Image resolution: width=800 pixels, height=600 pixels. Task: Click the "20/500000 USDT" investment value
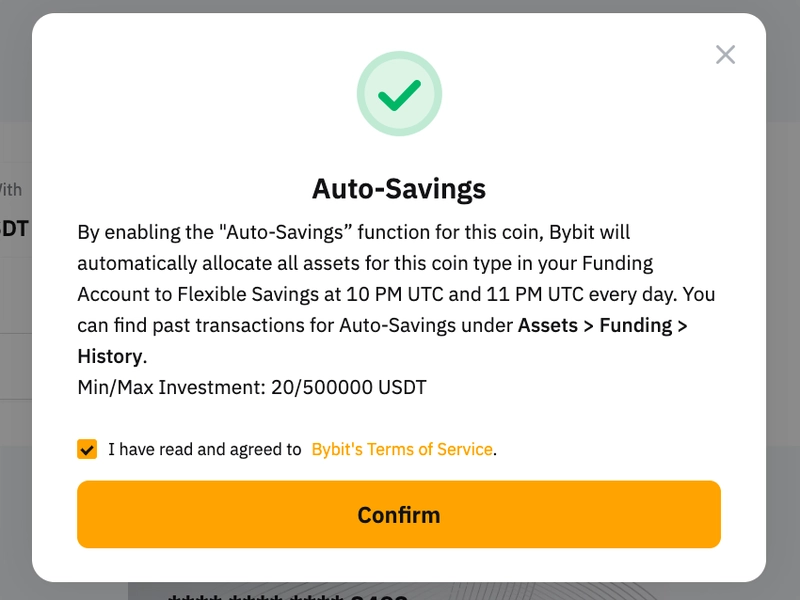click(348, 387)
